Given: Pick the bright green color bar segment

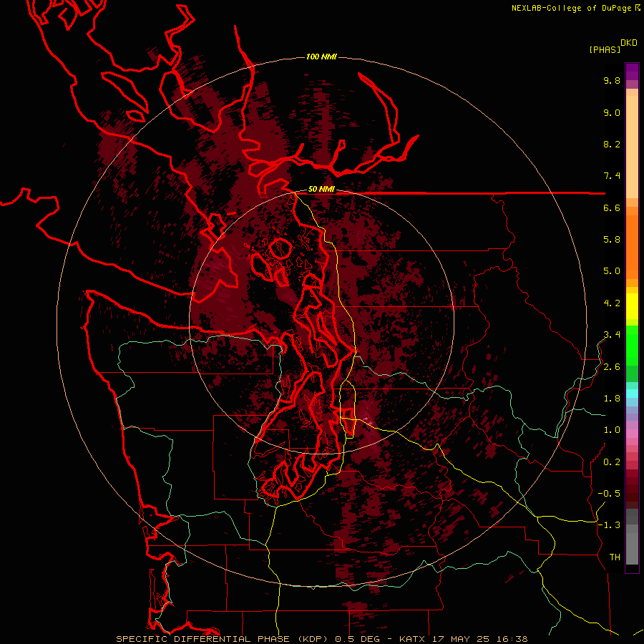Looking at the screenshot, I should coord(632,345).
